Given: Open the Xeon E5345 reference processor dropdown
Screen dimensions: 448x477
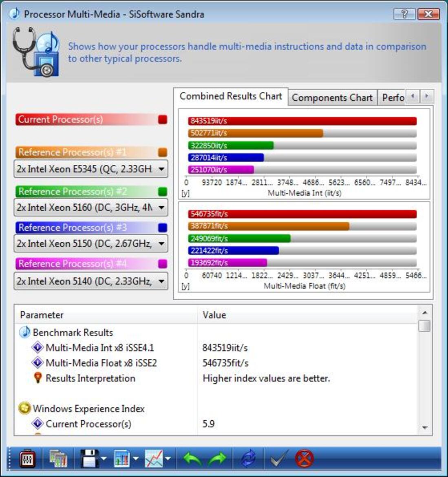Looking at the screenshot, I should pos(90,169).
